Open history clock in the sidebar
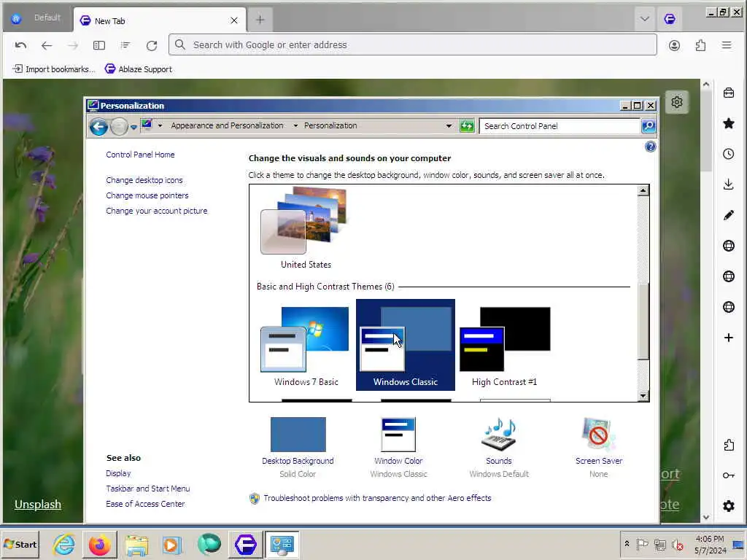 click(x=729, y=154)
